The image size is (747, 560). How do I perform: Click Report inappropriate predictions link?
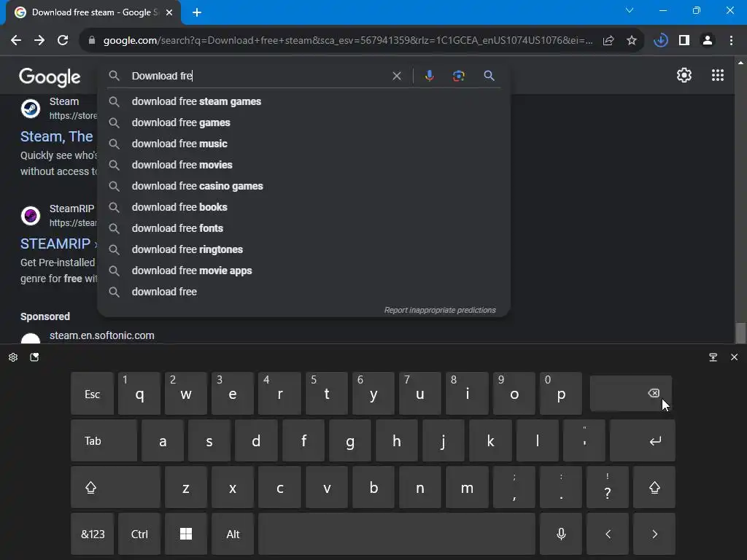pos(440,310)
